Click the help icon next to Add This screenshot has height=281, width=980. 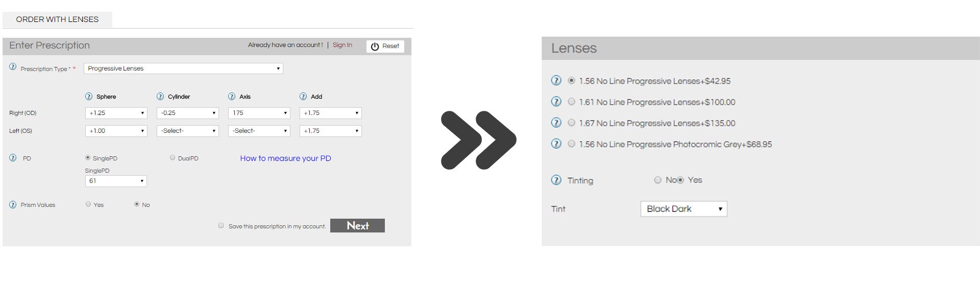click(x=303, y=97)
